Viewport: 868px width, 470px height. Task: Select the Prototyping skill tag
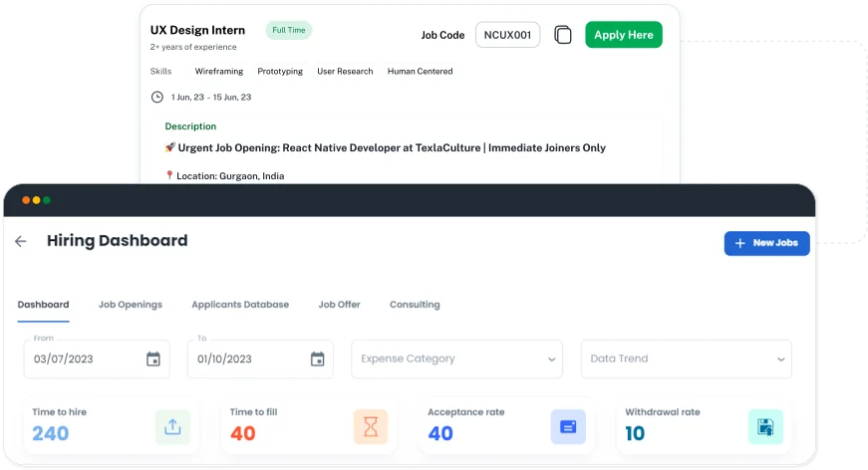(x=280, y=72)
